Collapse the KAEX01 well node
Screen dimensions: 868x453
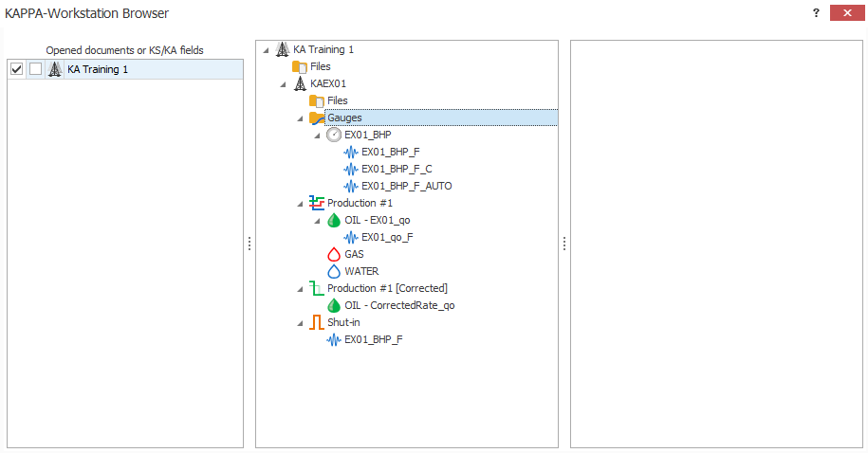[x=284, y=84]
